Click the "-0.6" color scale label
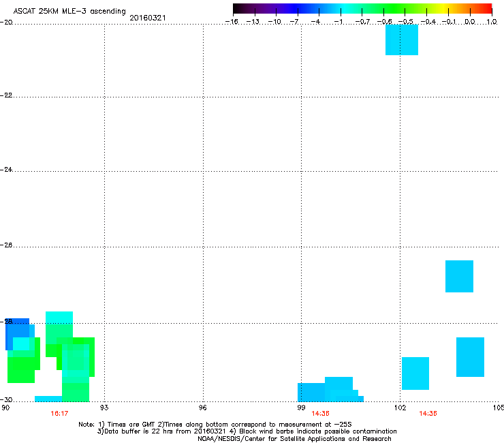The width and height of the screenshot is (504, 443). (x=384, y=22)
